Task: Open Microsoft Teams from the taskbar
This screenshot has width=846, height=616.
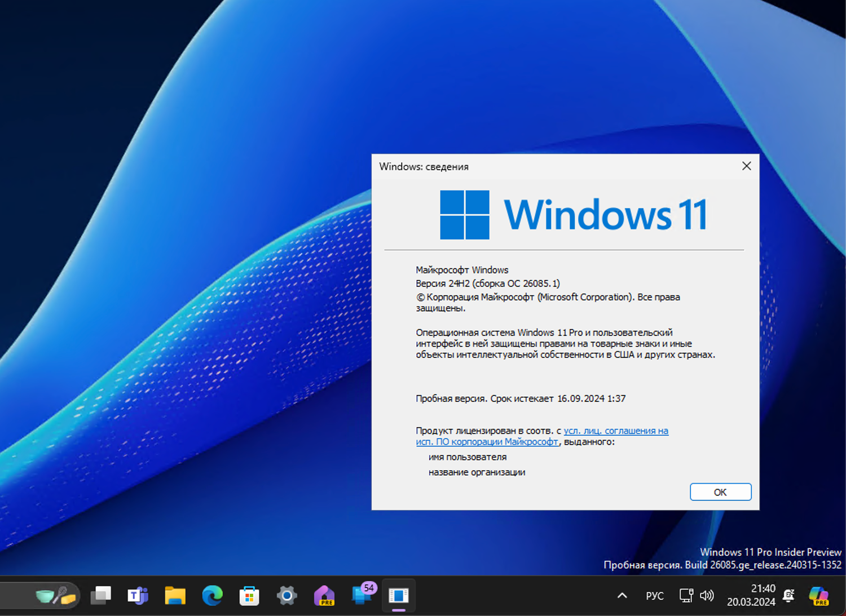Action: [138, 596]
